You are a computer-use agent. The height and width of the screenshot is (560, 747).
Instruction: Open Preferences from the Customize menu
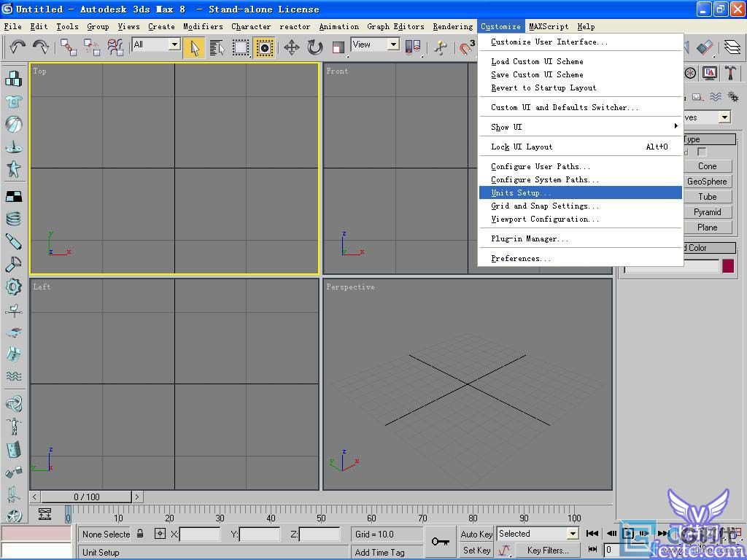[x=580, y=258]
